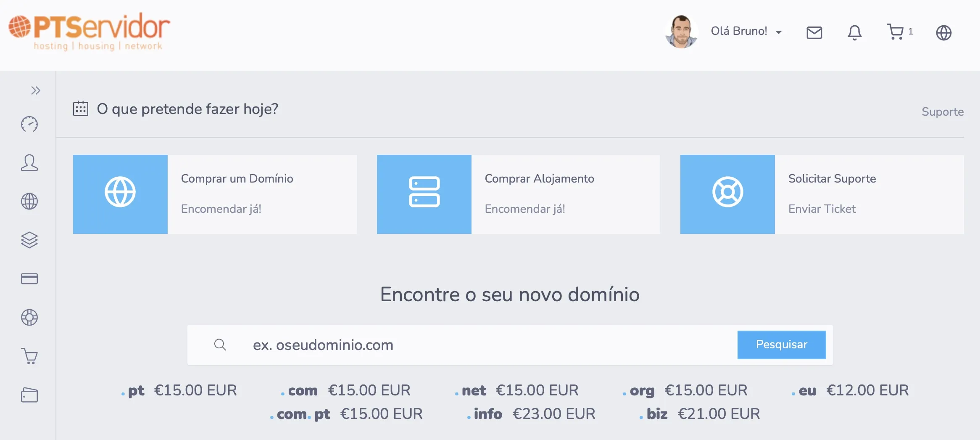The image size is (980, 440).
Task: Open the shopping cart icon in sidebar
Action: [29, 356]
